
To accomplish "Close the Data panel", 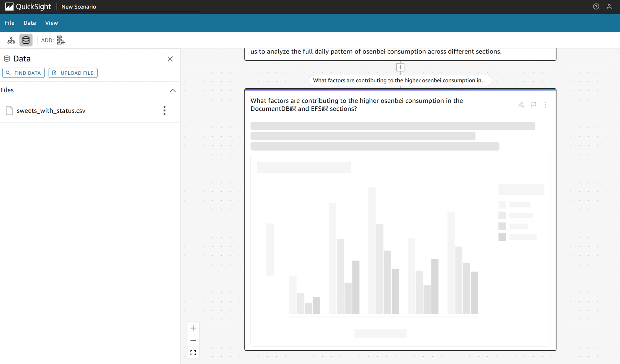I will point(170,59).
